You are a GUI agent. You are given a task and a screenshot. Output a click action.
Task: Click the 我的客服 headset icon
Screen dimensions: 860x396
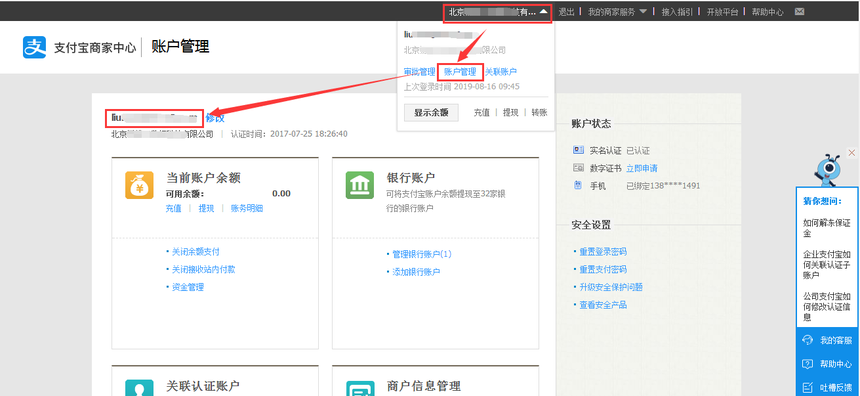807,340
